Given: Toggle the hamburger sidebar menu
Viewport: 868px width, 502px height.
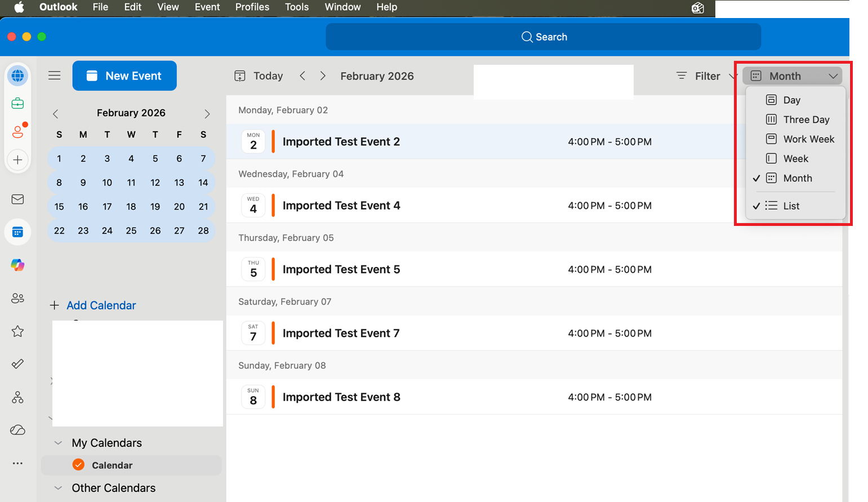Looking at the screenshot, I should [x=55, y=75].
